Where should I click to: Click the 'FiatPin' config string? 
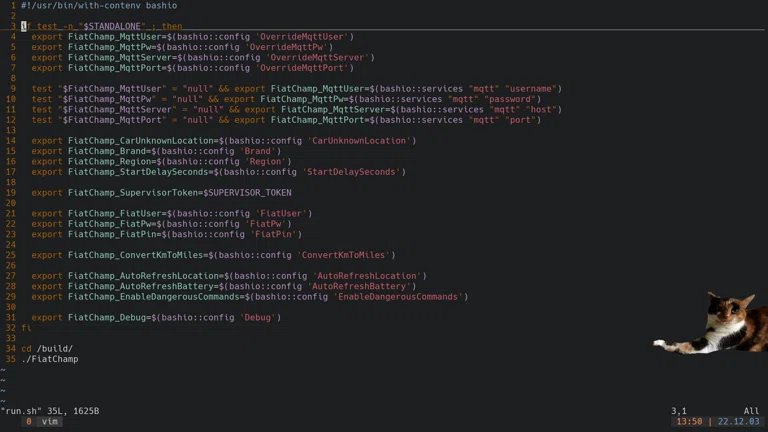[273, 234]
